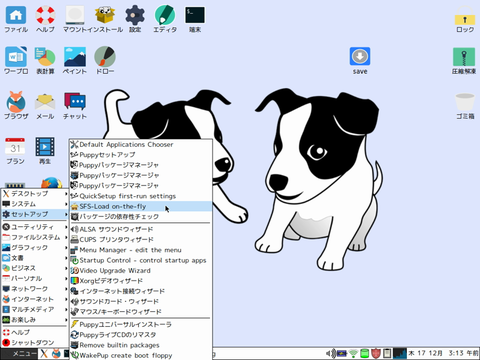Click the blue CPU load graph in tray

(x=400, y=353)
